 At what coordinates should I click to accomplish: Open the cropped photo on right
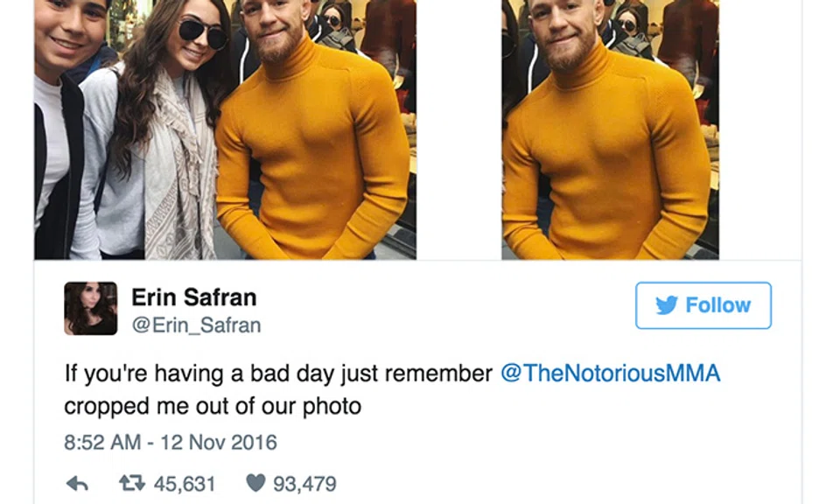pos(610,129)
